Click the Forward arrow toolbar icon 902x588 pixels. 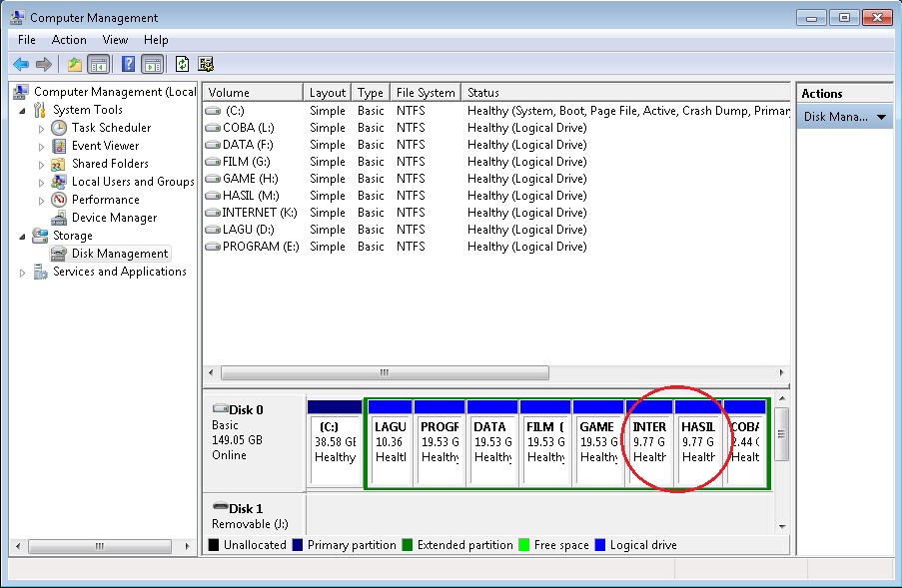(x=44, y=64)
